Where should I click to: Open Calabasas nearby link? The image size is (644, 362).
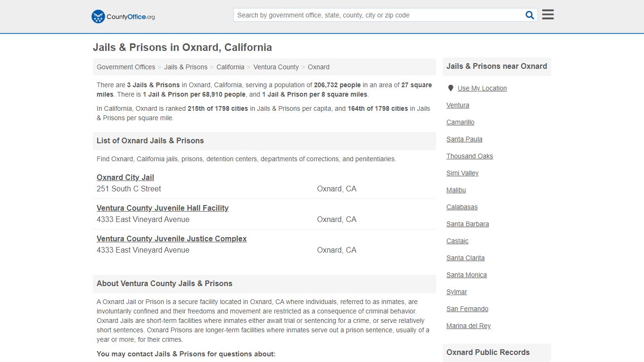click(x=462, y=207)
